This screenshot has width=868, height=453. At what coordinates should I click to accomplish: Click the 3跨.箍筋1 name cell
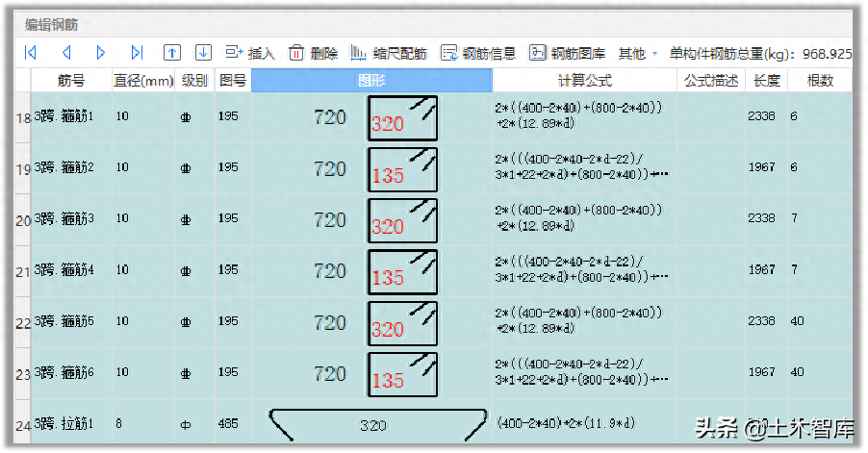click(71, 116)
